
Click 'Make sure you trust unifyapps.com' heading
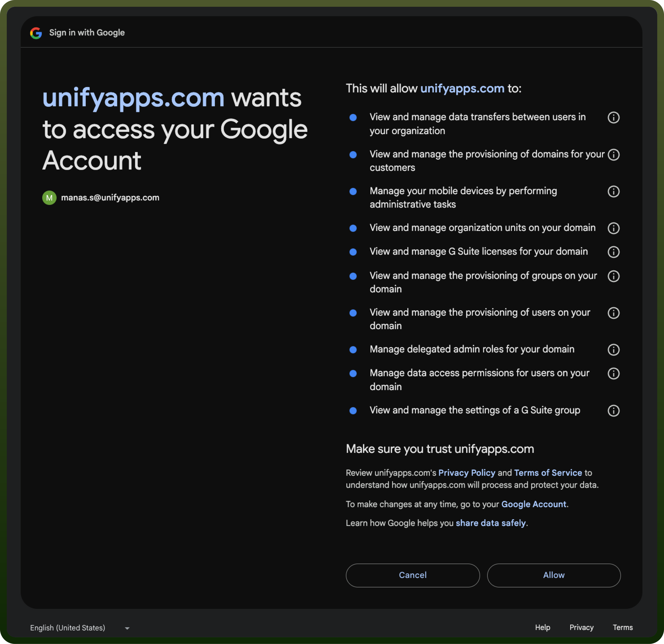[x=440, y=449]
